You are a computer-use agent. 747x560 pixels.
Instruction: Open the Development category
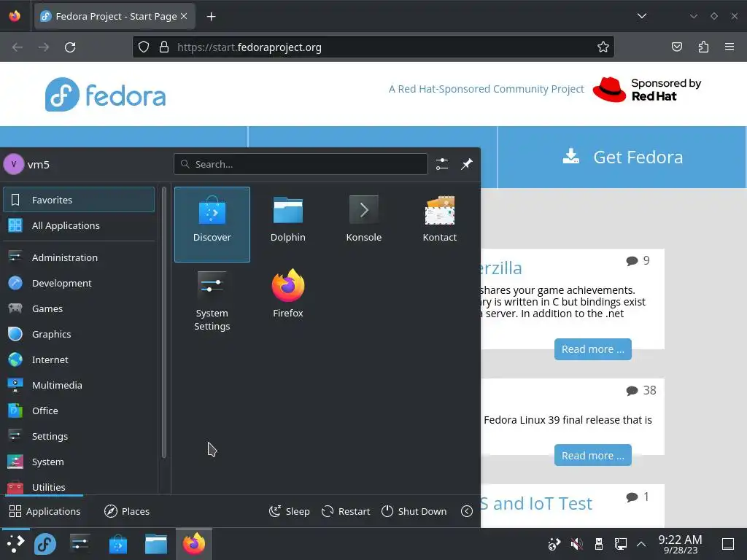[79, 283]
